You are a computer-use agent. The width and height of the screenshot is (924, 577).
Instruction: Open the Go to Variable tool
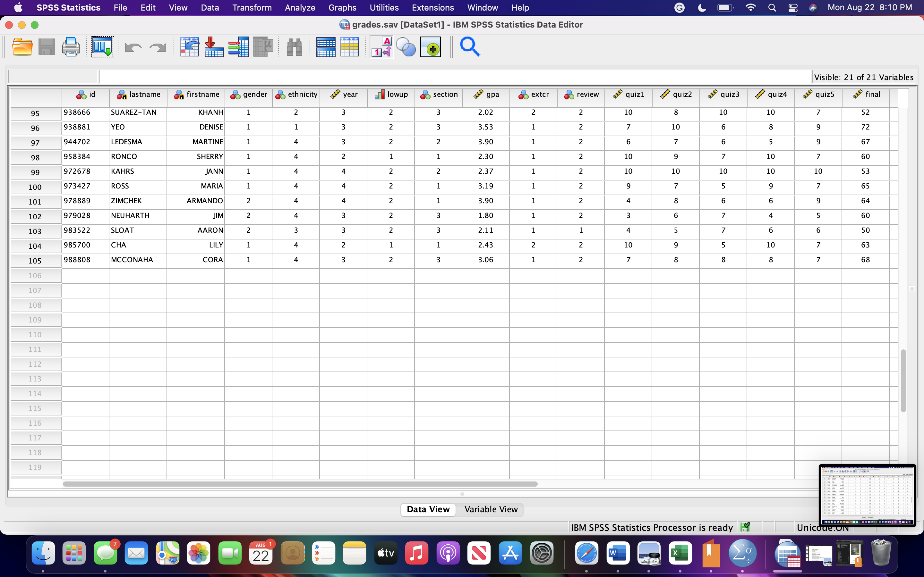point(214,46)
